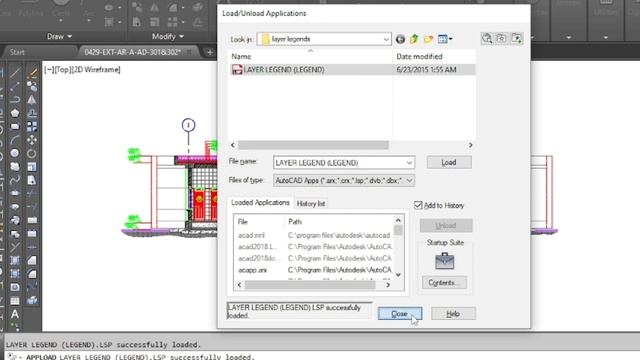Image resolution: width=640 pixels, height=360 pixels.
Task: Create a new folder in dialog
Action: [428, 39]
